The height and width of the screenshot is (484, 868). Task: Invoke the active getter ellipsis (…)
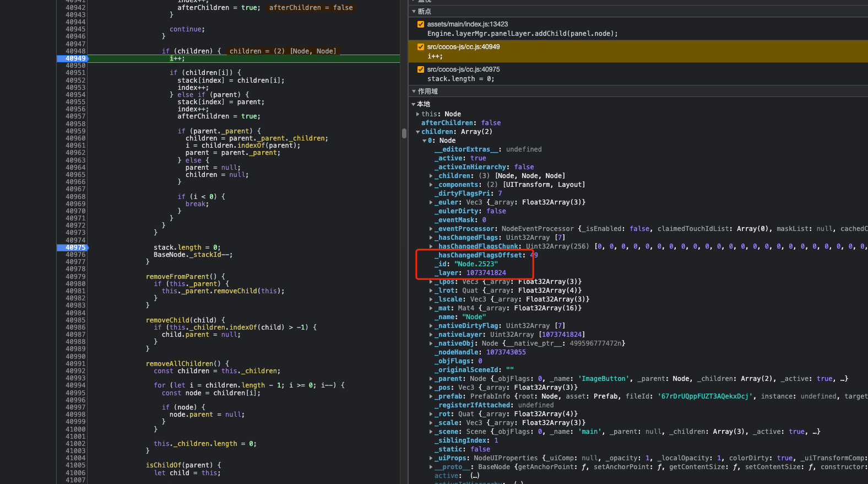[x=475, y=476]
